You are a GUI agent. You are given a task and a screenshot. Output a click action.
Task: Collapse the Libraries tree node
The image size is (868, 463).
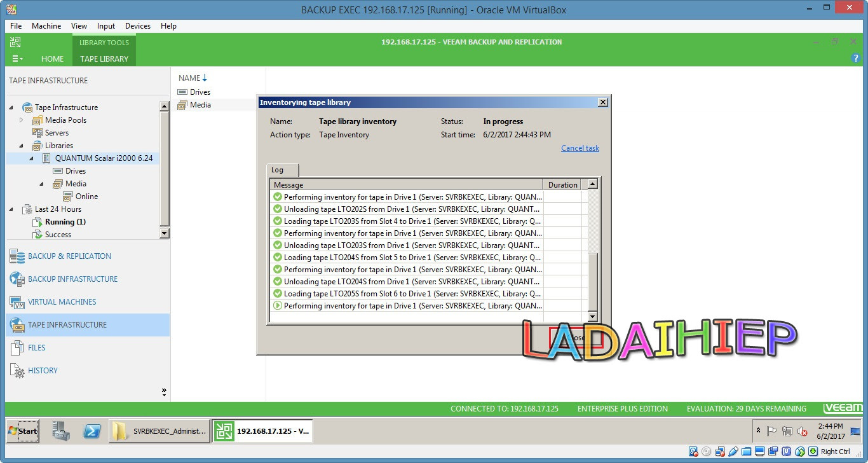pyautogui.click(x=22, y=146)
